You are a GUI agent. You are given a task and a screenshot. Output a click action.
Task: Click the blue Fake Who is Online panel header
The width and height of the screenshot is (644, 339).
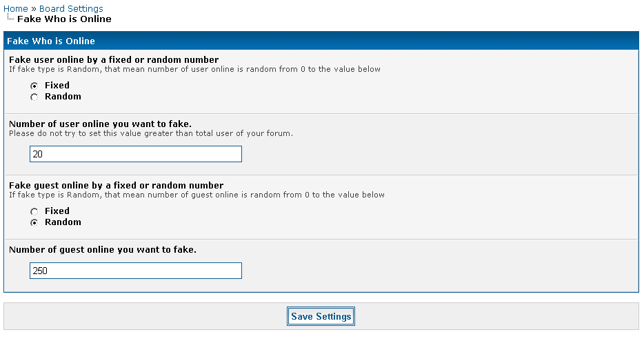[321, 41]
